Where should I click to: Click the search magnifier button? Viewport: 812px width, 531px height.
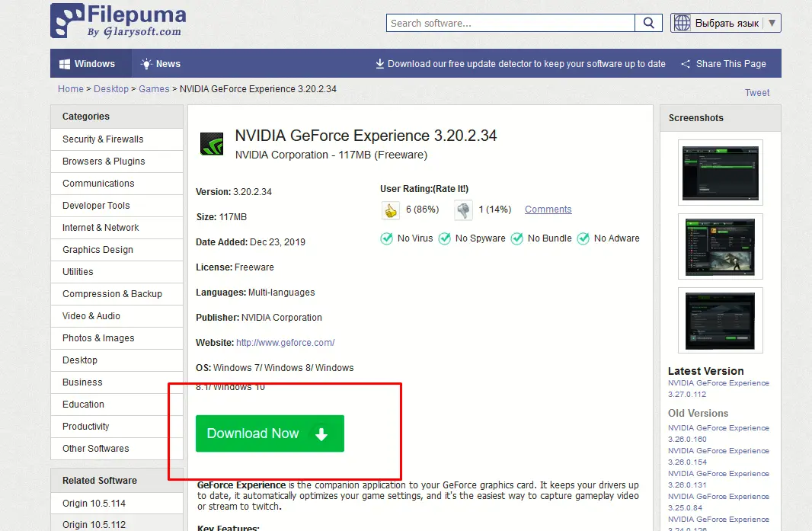pos(648,23)
